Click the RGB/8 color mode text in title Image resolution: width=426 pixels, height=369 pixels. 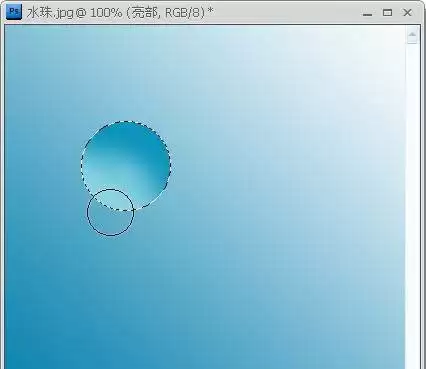(x=184, y=13)
